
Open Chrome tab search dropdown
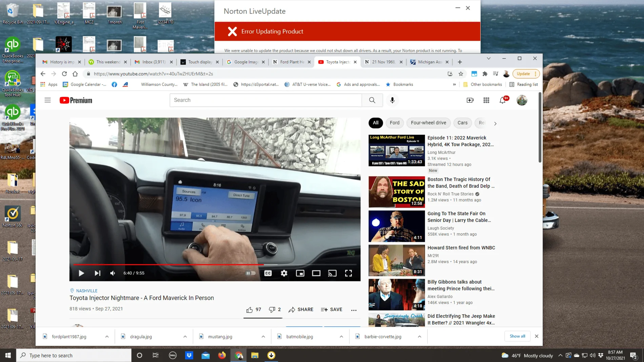[489, 59]
